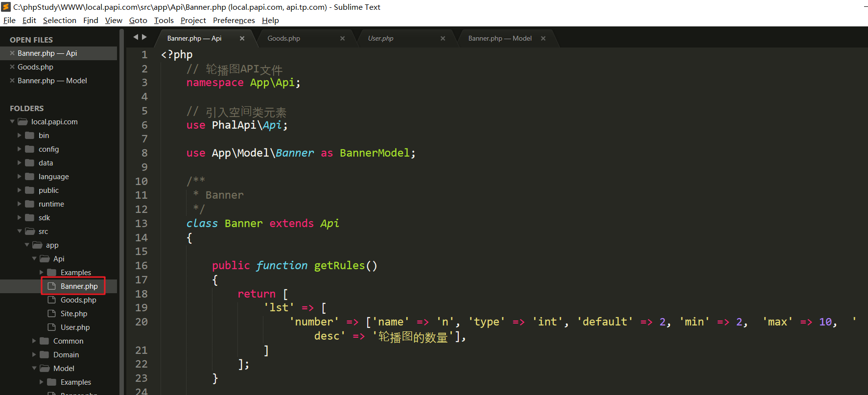Open the Selection menu
Screen dimensions: 868x395
pyautogui.click(x=60, y=21)
